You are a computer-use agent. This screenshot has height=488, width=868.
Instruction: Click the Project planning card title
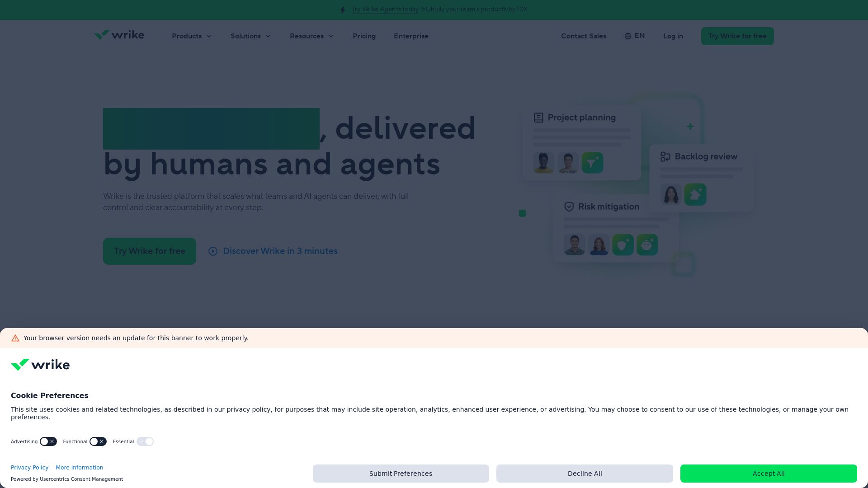(x=582, y=117)
